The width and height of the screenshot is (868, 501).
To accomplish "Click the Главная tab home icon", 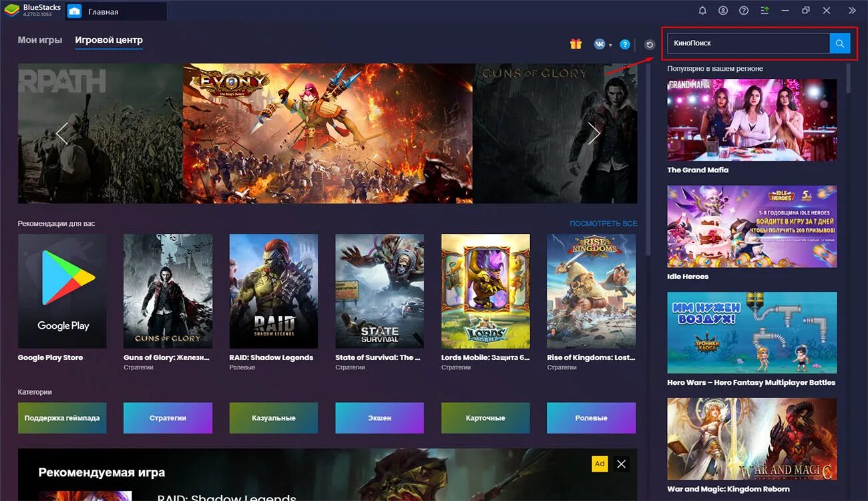I will (x=75, y=11).
